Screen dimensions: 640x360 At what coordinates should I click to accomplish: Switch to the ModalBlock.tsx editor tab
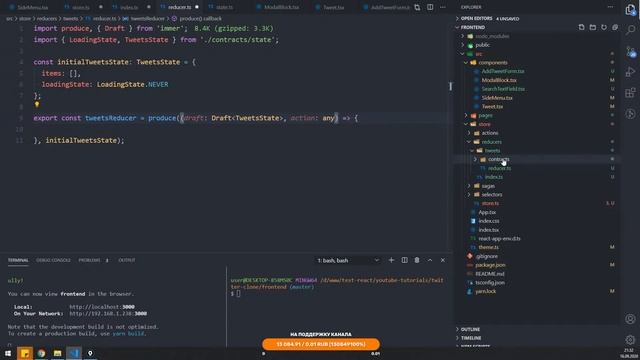click(x=281, y=7)
